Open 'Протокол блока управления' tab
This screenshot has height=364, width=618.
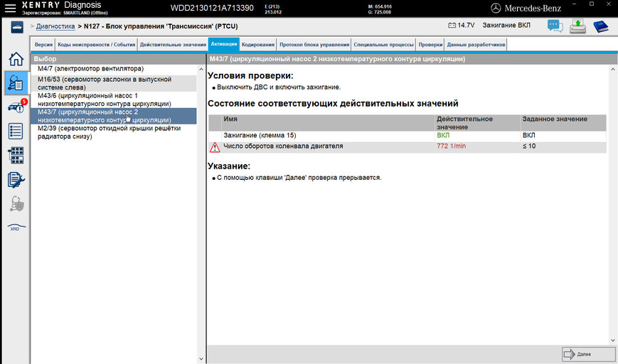click(x=314, y=45)
